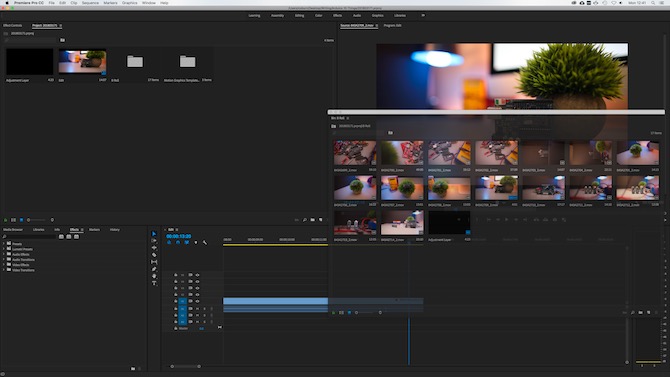Image resolution: width=670 pixels, height=377 pixels.
Task: Open the Effects panel hamburger menu
Action: [x=82, y=230]
